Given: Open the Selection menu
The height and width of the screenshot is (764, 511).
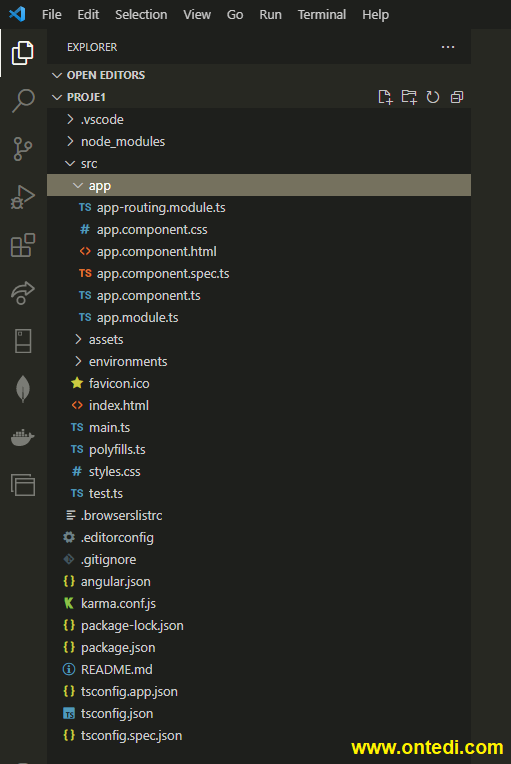Looking at the screenshot, I should pos(141,15).
